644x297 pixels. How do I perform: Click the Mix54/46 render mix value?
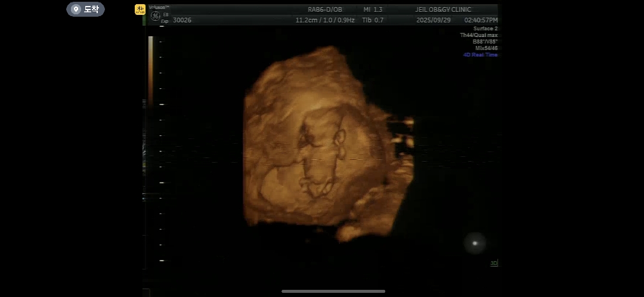(x=486, y=48)
